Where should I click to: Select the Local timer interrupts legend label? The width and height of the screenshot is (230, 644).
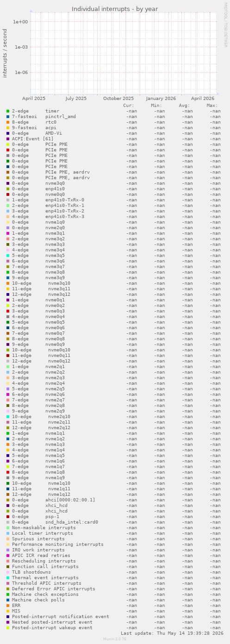pyautogui.click(x=43, y=533)
